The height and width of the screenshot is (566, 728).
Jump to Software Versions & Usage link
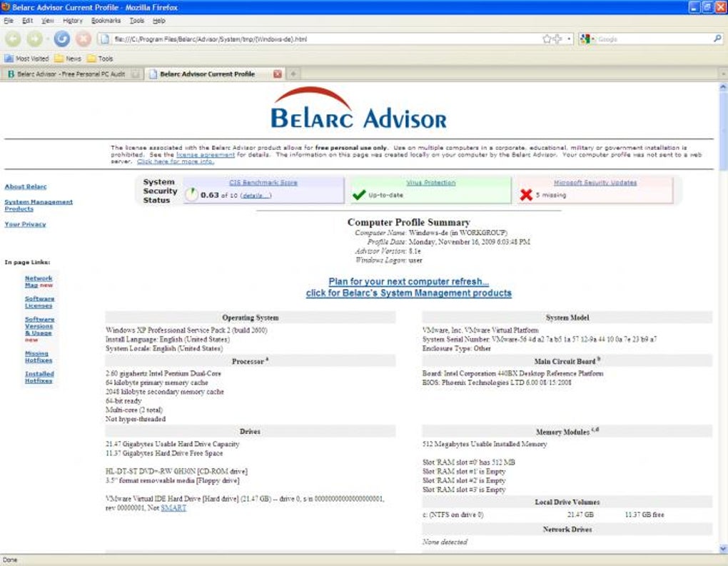pos(39,326)
